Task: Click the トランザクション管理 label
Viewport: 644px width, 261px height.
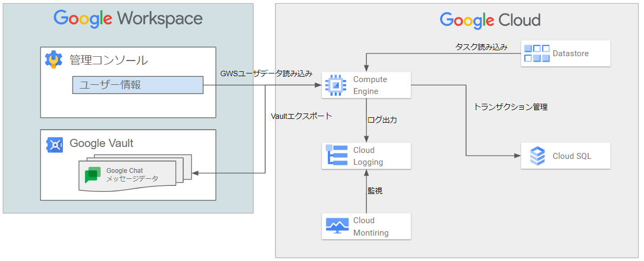Action: (510, 107)
